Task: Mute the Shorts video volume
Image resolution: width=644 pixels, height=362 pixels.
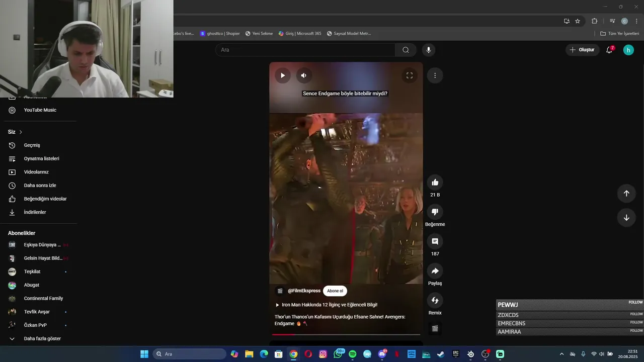Action: pos(303,75)
